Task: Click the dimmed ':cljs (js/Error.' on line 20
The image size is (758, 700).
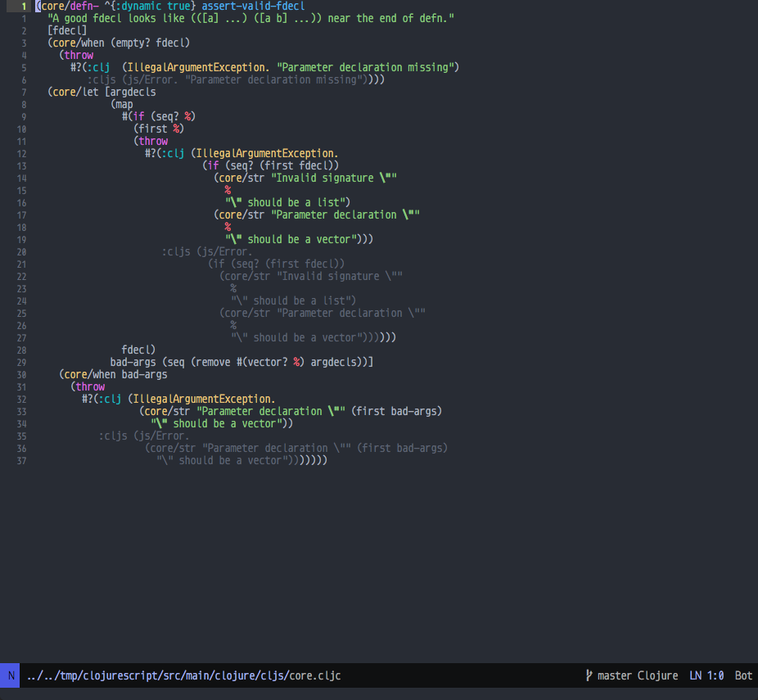Action: pos(207,252)
